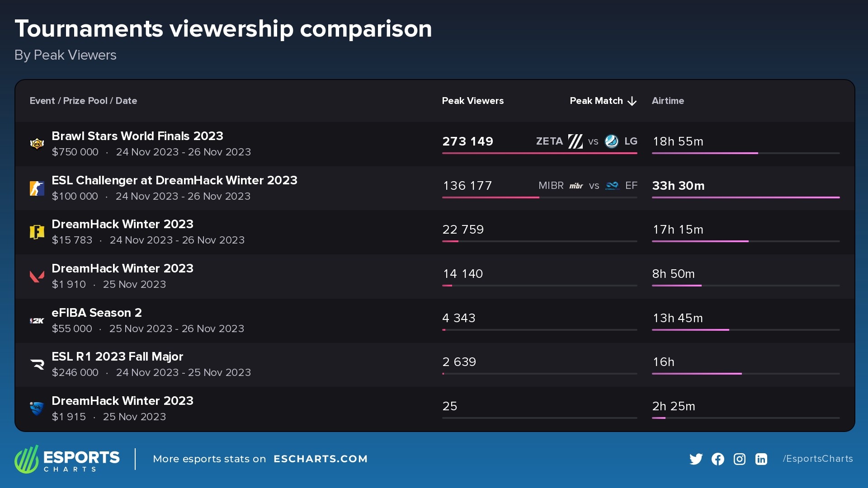This screenshot has width=868, height=488.
Task: Click the Facebook icon in the footer
Action: (718, 459)
